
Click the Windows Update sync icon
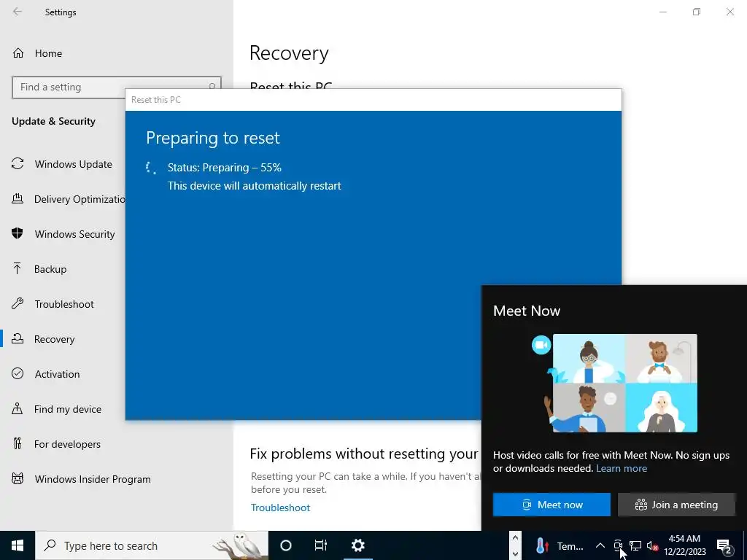tap(18, 164)
